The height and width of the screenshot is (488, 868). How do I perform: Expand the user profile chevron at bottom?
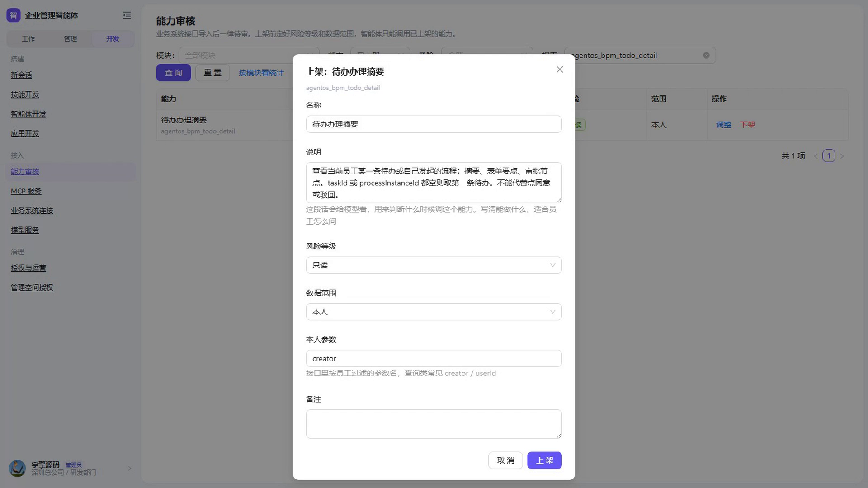point(129,469)
